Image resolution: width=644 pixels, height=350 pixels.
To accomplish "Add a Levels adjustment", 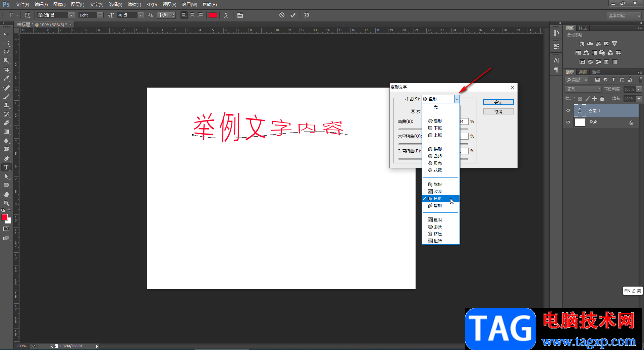I will point(590,44).
